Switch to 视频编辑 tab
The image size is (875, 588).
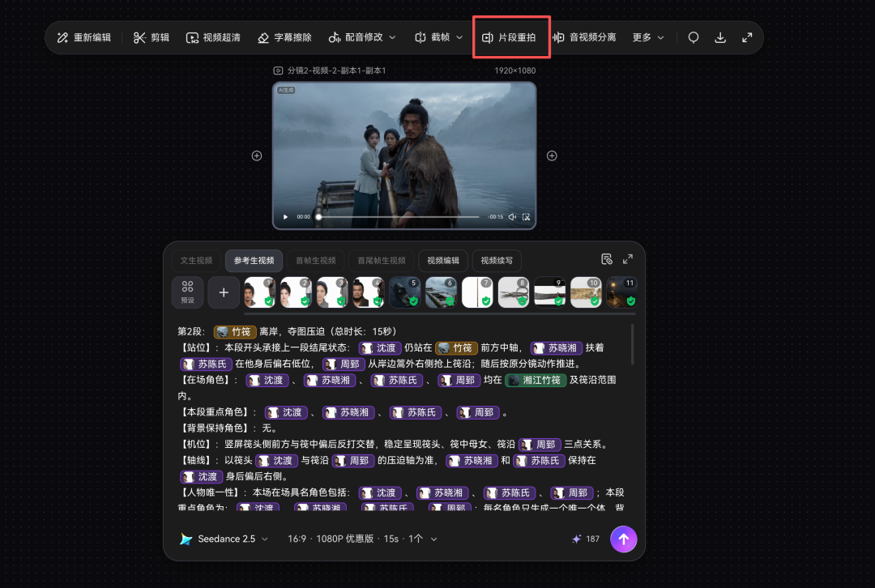443,261
